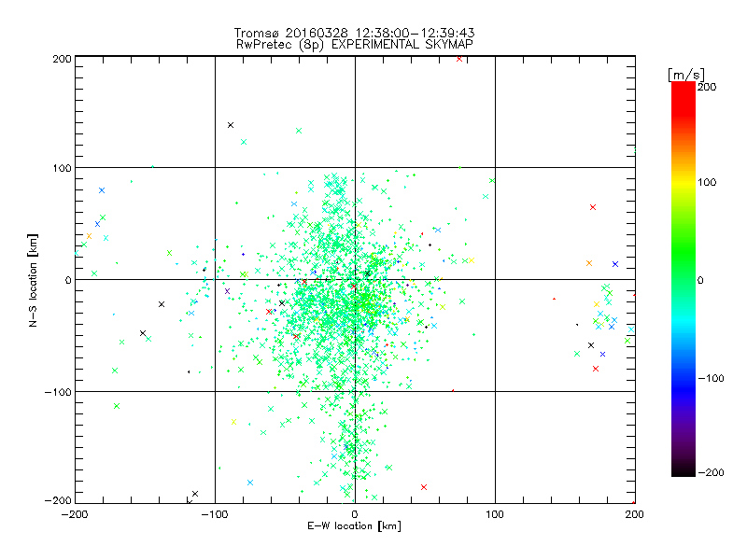Viewport: 747px width, 560px height.
Task: Click the y-axis tick label '-100'
Action: 58,392
